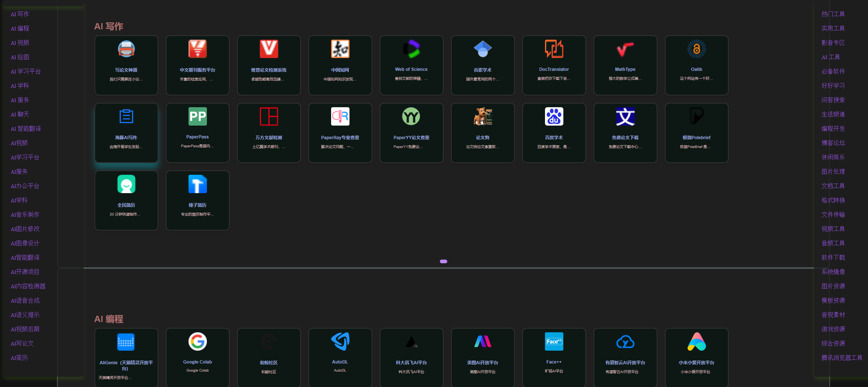868x387 pixels.
Task: Click the 百度学术 card title
Action: coord(554,137)
